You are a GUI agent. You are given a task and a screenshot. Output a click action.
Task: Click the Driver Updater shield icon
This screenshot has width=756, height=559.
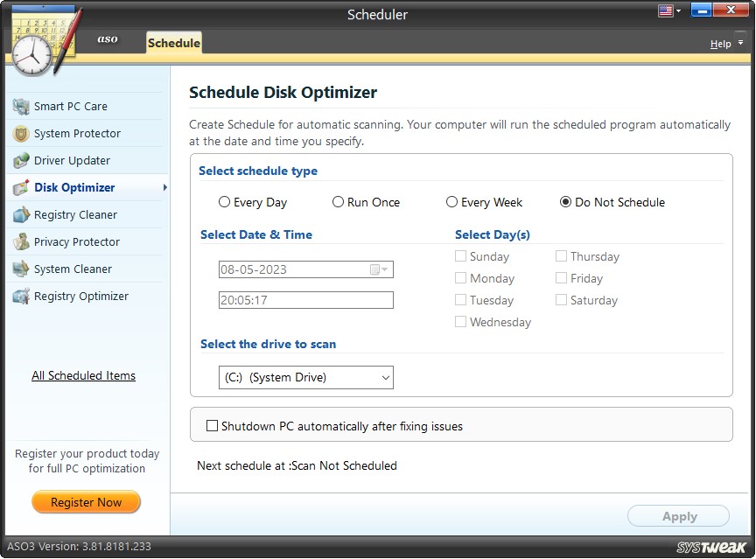(19, 160)
